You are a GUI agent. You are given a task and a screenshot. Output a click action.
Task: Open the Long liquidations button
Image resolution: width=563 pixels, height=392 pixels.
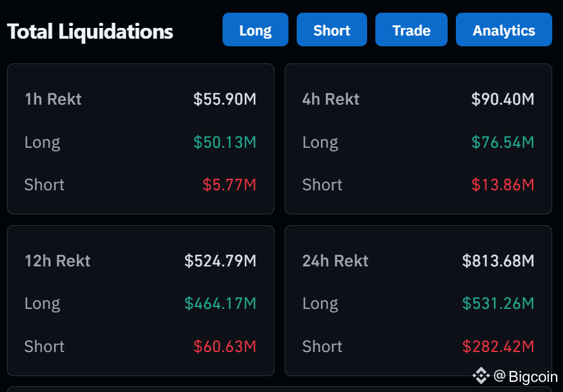pos(256,30)
